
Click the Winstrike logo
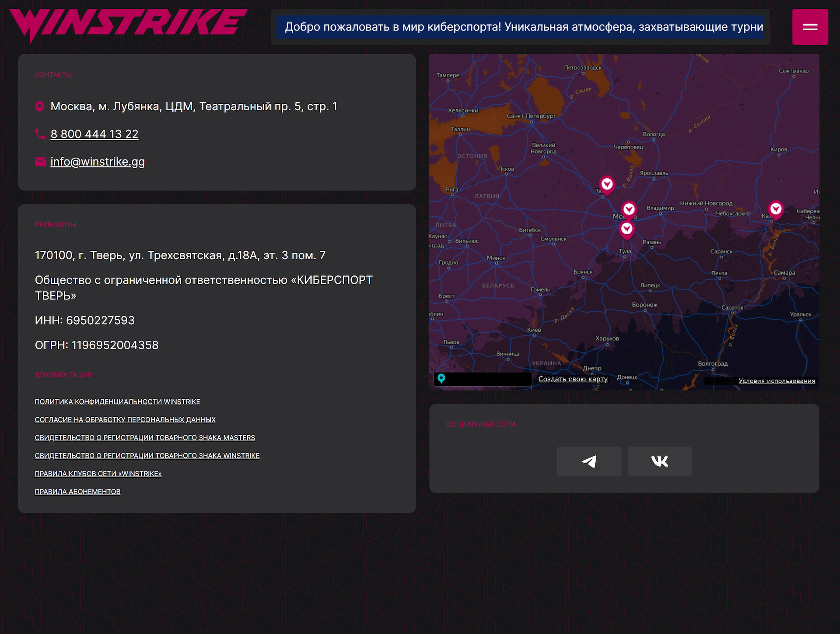click(x=128, y=25)
